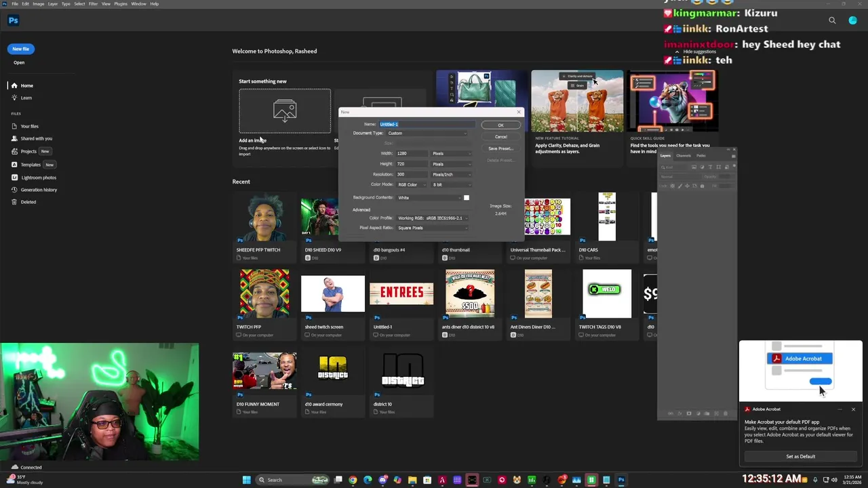The width and height of the screenshot is (868, 488).
Task: Open the Color Mode dropdown
Action: pyautogui.click(x=412, y=185)
